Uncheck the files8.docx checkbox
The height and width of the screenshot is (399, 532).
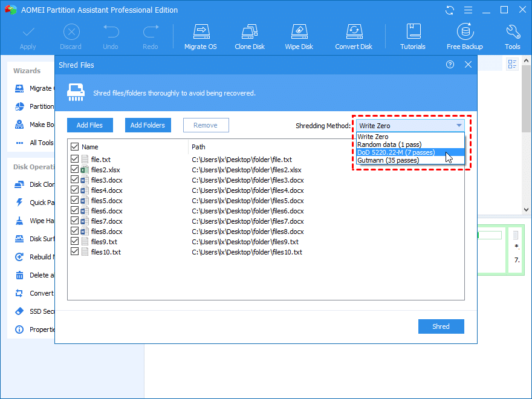74,231
